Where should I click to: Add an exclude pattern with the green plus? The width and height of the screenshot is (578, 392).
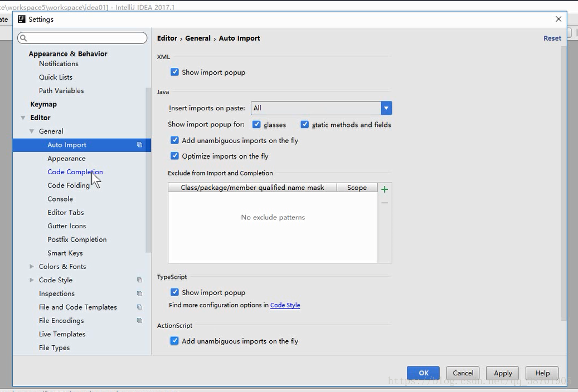coord(385,189)
